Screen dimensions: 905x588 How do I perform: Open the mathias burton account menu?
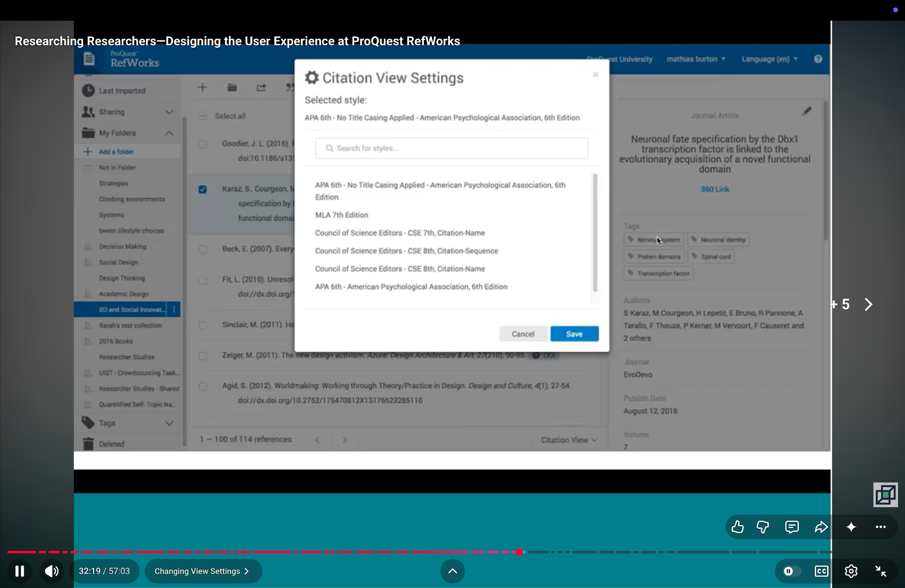click(696, 59)
